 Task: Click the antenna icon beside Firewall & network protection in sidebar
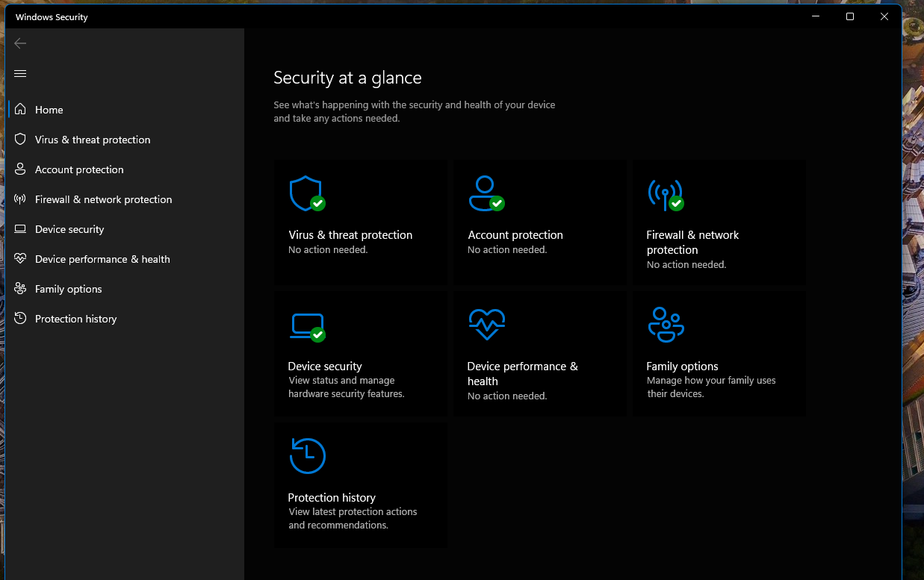[x=20, y=199]
